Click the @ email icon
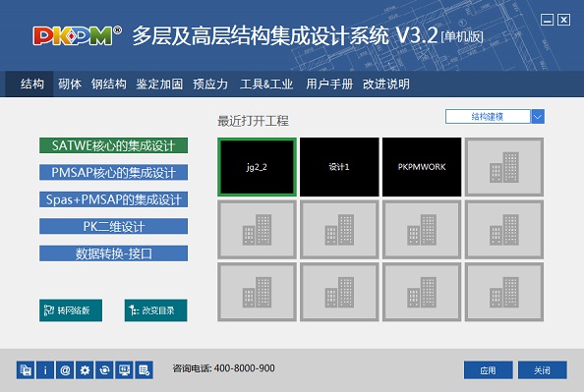584x392 pixels. coord(65,370)
